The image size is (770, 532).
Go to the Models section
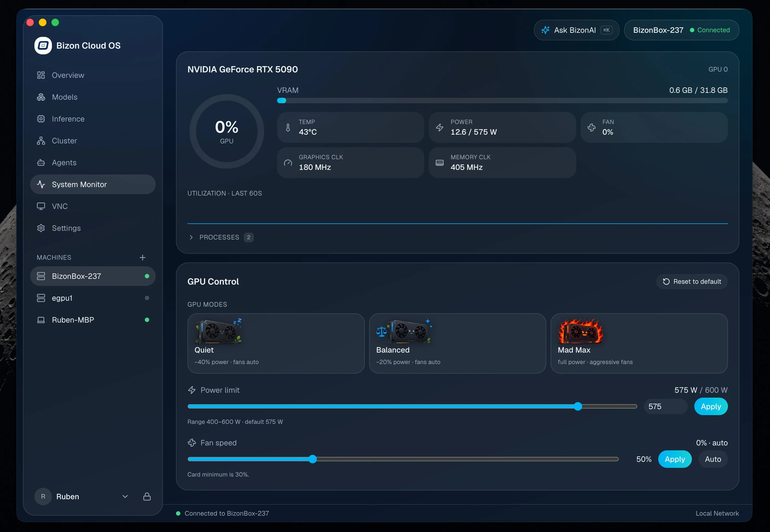93,97
